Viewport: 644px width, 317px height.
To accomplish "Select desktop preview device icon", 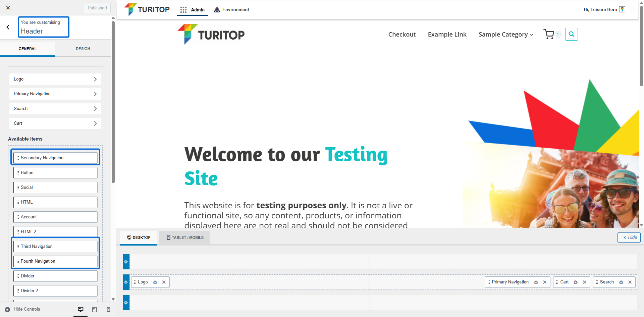I will coord(80,310).
